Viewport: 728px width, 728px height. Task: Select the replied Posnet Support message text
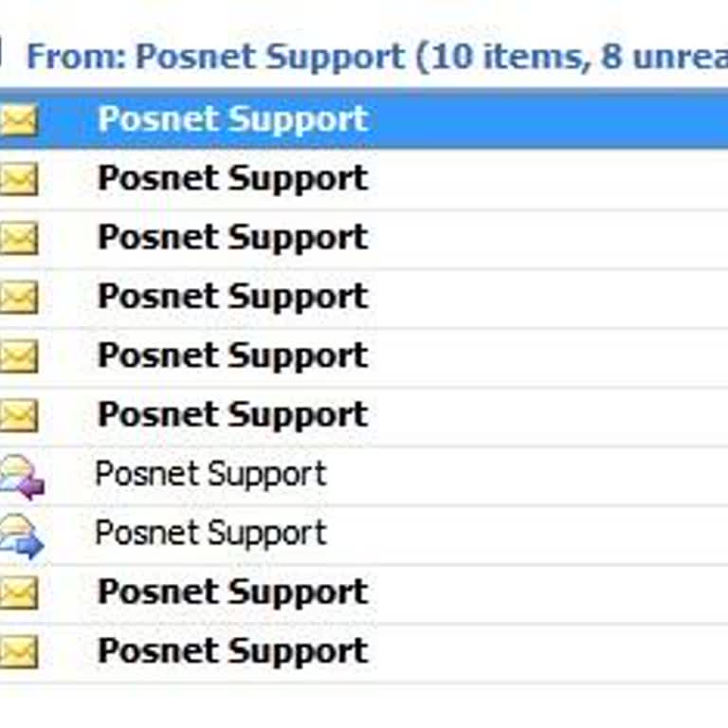(x=210, y=474)
